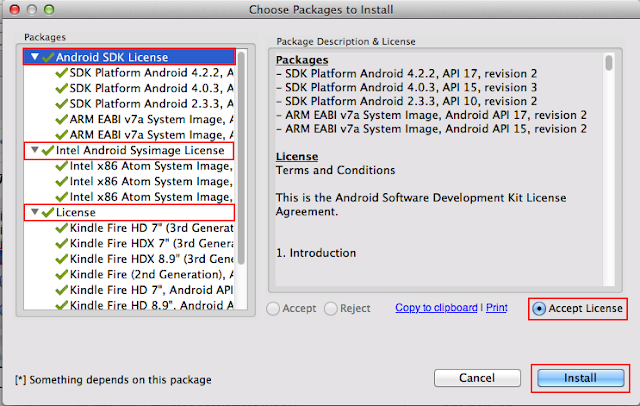Viewport: 640px width, 406px height.
Task: Click the checkmark on the License group row
Action: pyautogui.click(x=48, y=213)
